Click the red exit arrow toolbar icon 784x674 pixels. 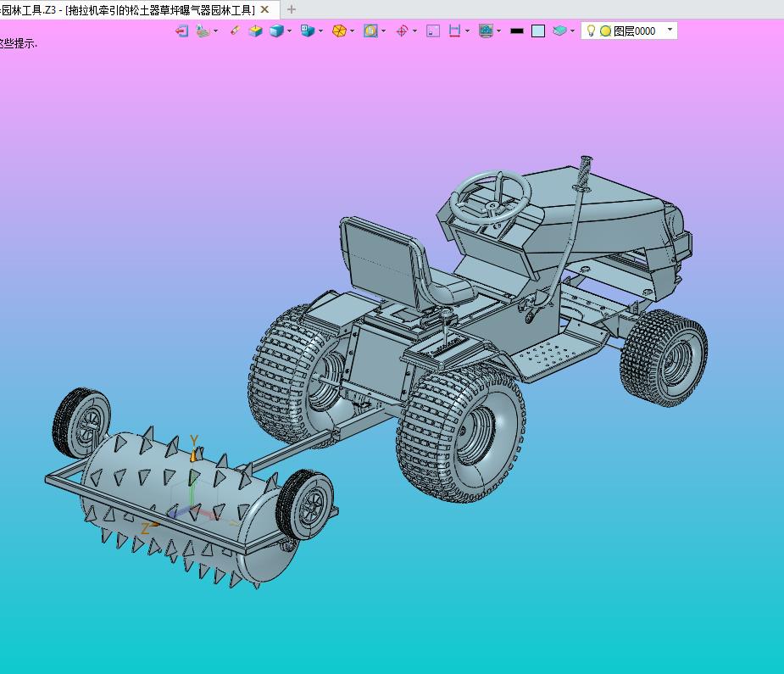click(181, 31)
